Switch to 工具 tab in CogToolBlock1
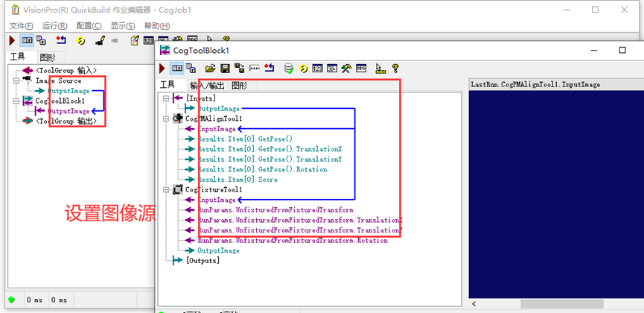Image resolution: width=644 pixels, height=313 pixels. (168, 85)
